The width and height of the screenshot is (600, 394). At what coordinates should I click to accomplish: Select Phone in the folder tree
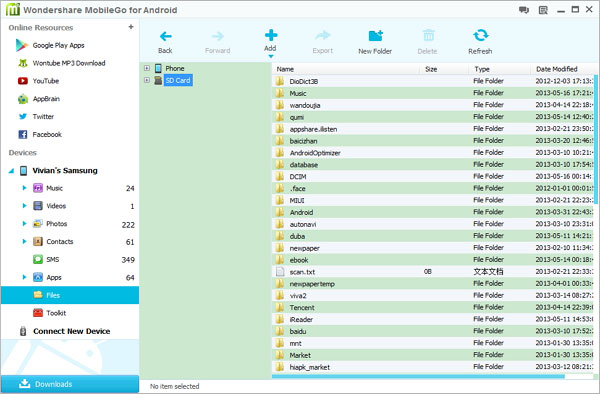pos(175,68)
